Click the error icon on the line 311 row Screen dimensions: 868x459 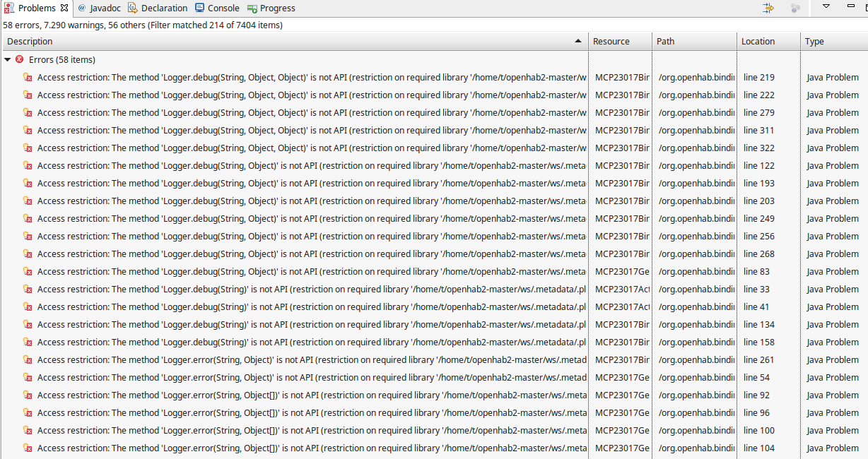28,130
